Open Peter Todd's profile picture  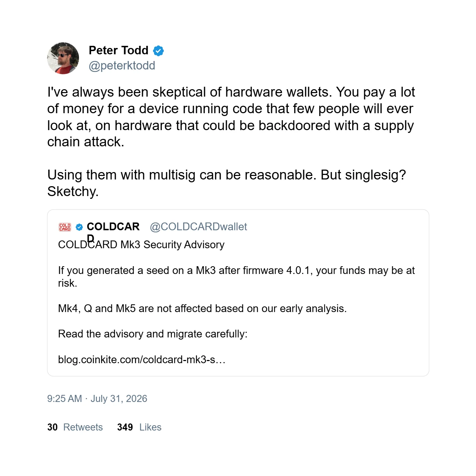(63, 58)
